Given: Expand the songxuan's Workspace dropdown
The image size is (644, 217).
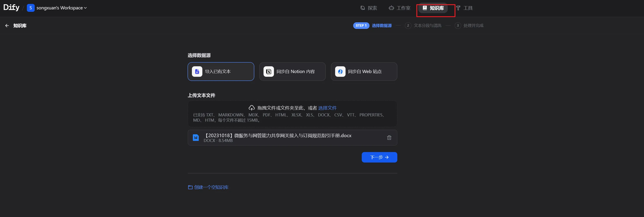Looking at the screenshot, I should pyautogui.click(x=62, y=8).
